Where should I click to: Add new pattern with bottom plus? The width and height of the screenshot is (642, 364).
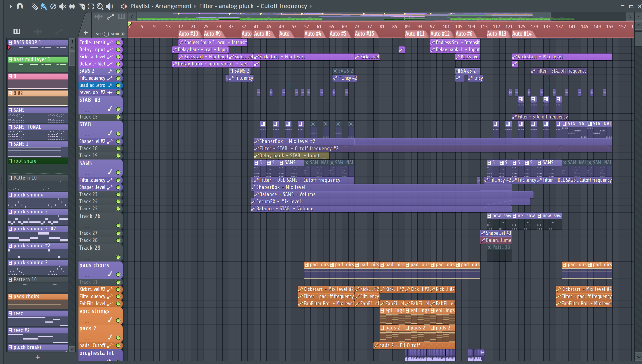(x=38, y=357)
